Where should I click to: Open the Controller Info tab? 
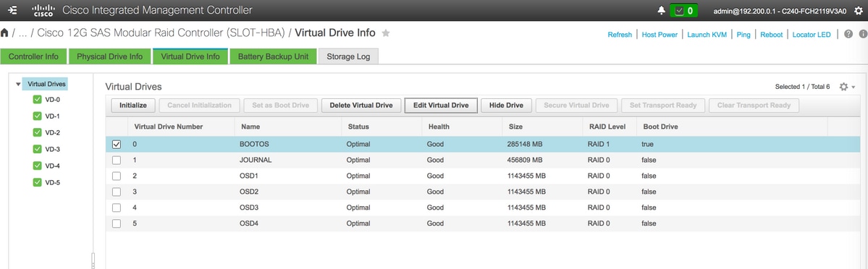[x=34, y=56]
